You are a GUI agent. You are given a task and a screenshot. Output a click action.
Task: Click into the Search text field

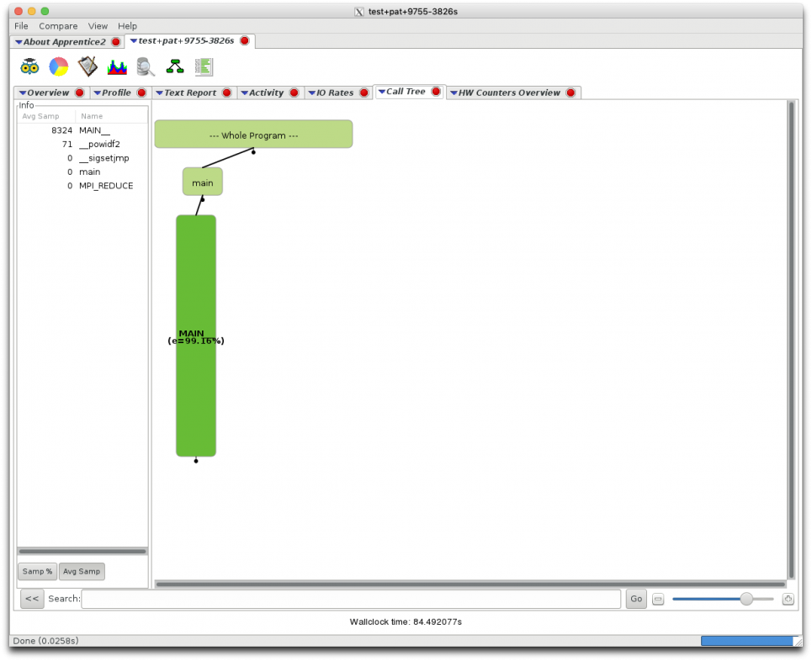[351, 599]
